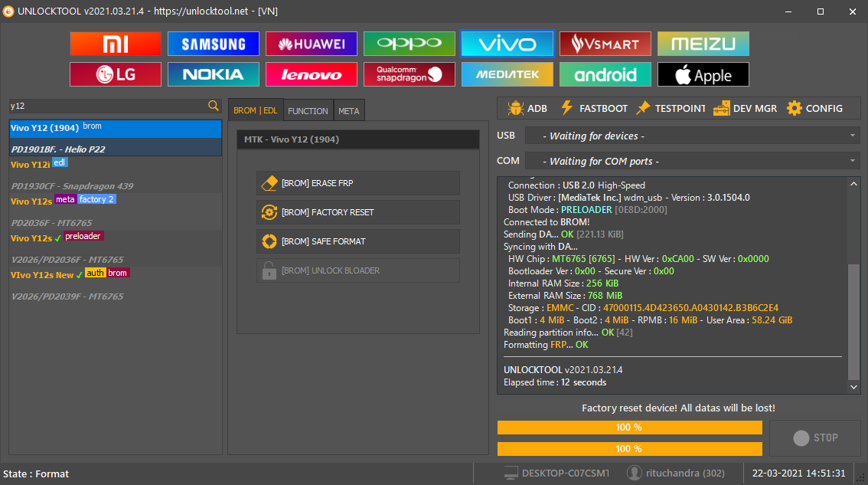Click the log panel scrollbar thumb

point(853,322)
